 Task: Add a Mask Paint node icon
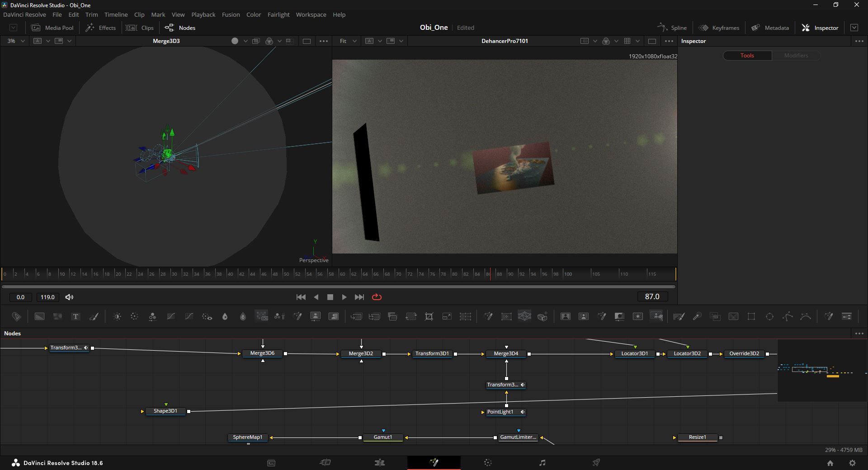[679, 317]
